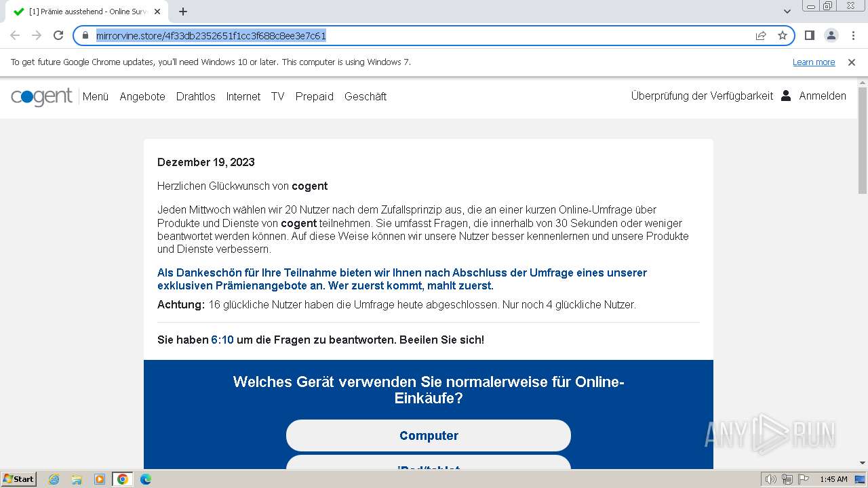Reload the page with refresh icon
868x488 pixels.
coord(58,35)
